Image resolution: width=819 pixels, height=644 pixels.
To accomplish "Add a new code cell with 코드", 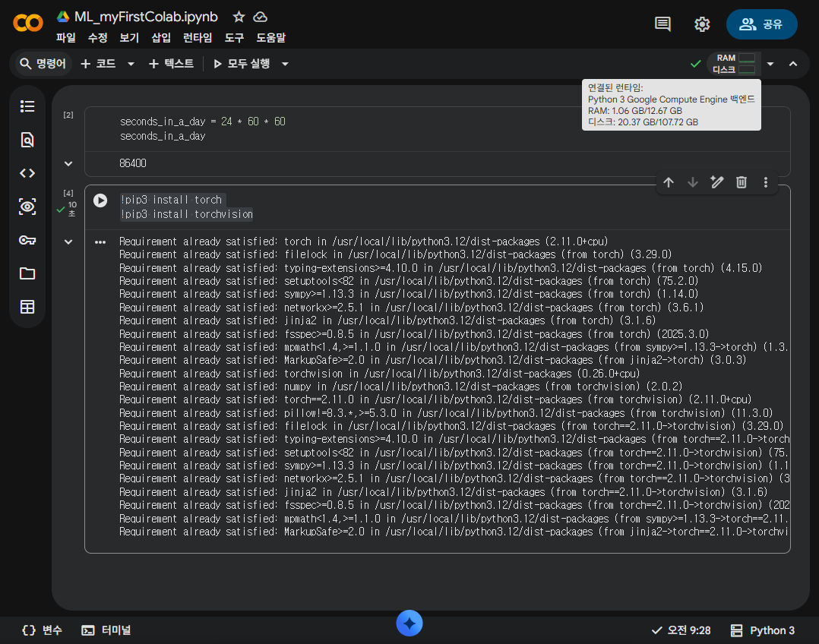I will (x=98, y=64).
